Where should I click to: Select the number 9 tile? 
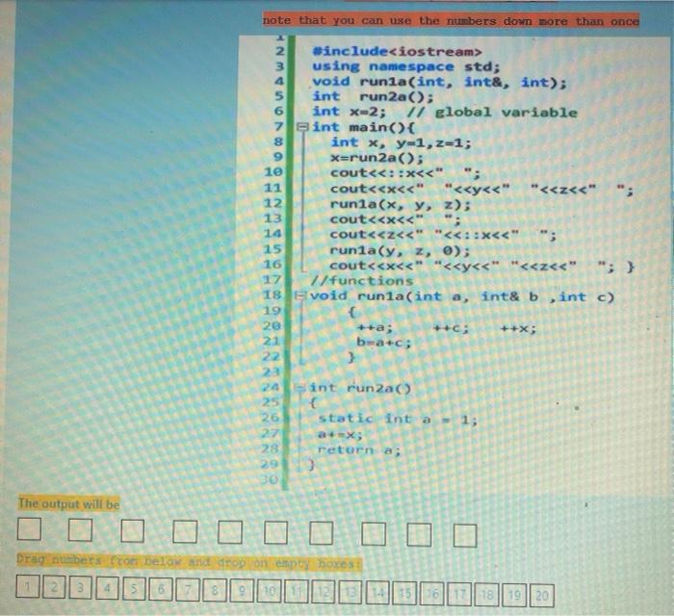(242, 592)
